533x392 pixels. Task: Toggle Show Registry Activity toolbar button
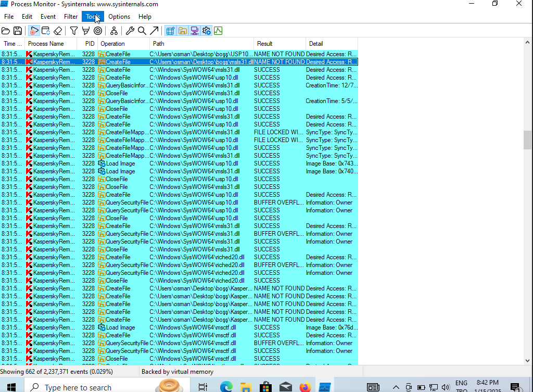click(170, 31)
